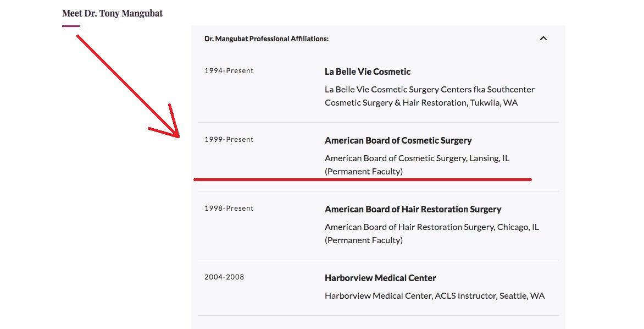This screenshot has height=329, width=644.
Task: Click the 1999-Present date label
Action: coord(229,139)
